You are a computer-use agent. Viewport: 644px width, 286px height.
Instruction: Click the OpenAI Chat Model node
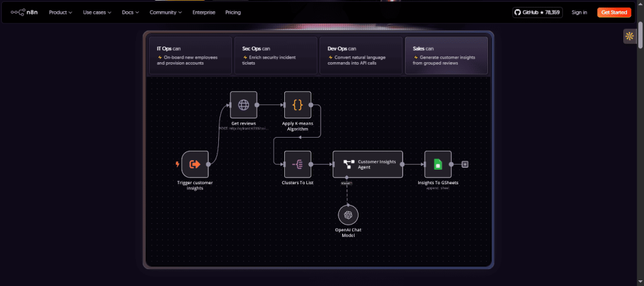pyautogui.click(x=348, y=215)
